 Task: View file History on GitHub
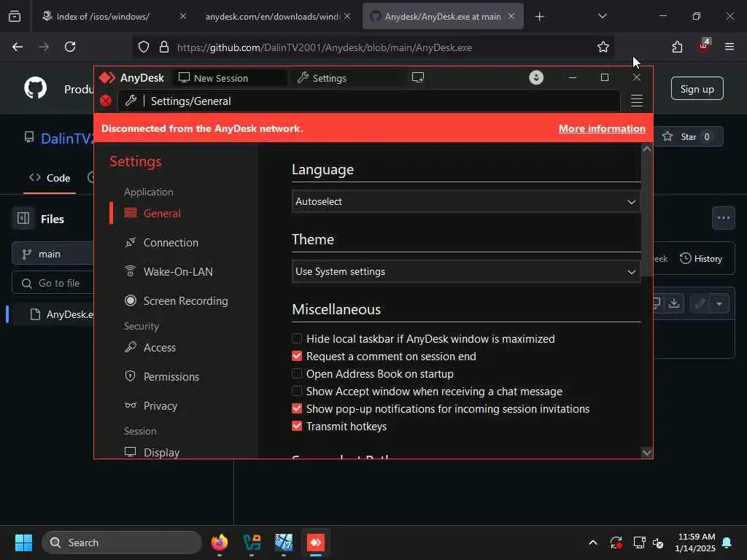coord(701,259)
